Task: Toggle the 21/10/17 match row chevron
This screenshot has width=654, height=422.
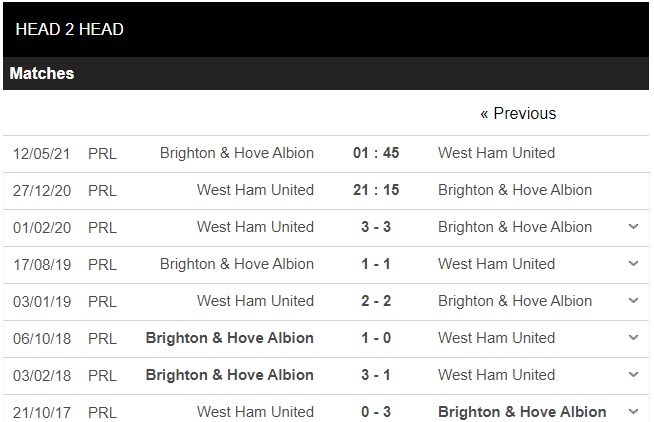Action: click(x=633, y=411)
